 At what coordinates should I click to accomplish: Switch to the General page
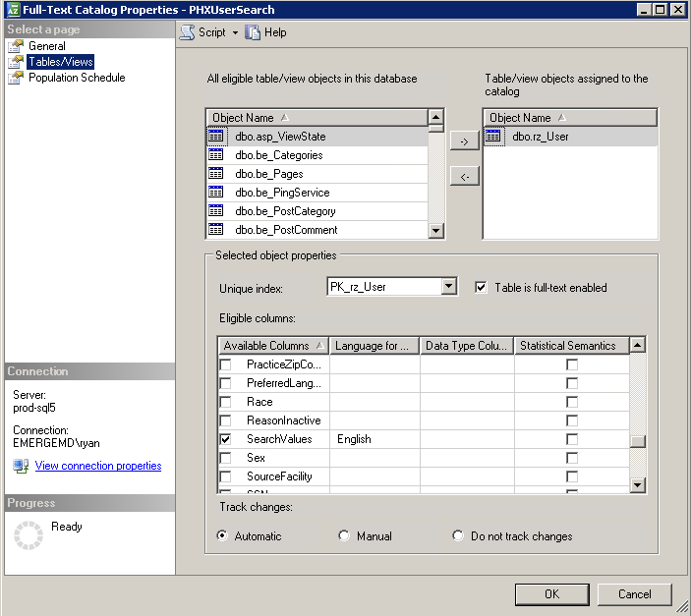47,46
